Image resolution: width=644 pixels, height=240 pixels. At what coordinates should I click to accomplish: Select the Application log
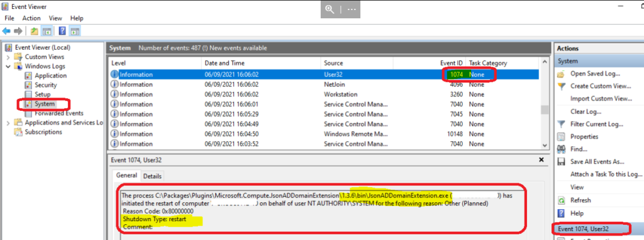(50, 76)
